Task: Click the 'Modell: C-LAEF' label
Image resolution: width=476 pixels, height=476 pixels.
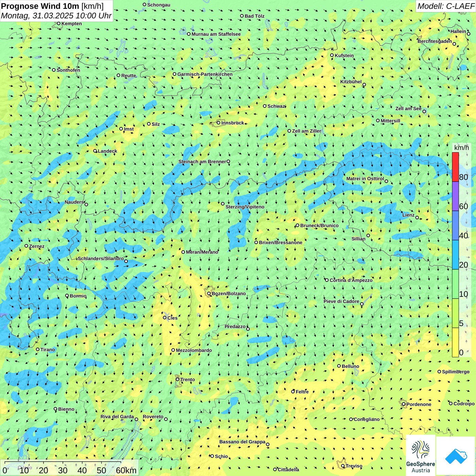Action: (446, 6)
